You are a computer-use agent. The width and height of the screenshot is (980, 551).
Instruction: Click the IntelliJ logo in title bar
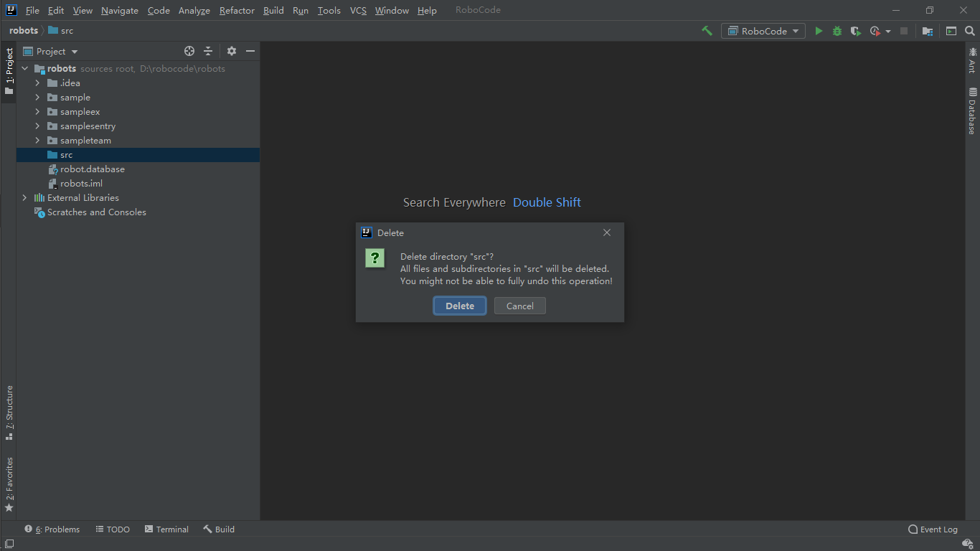pyautogui.click(x=11, y=10)
